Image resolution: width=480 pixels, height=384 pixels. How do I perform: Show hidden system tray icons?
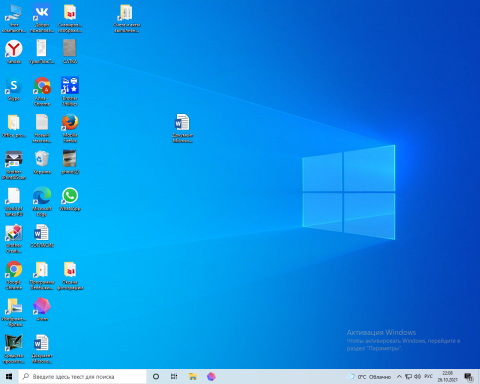click(399, 377)
